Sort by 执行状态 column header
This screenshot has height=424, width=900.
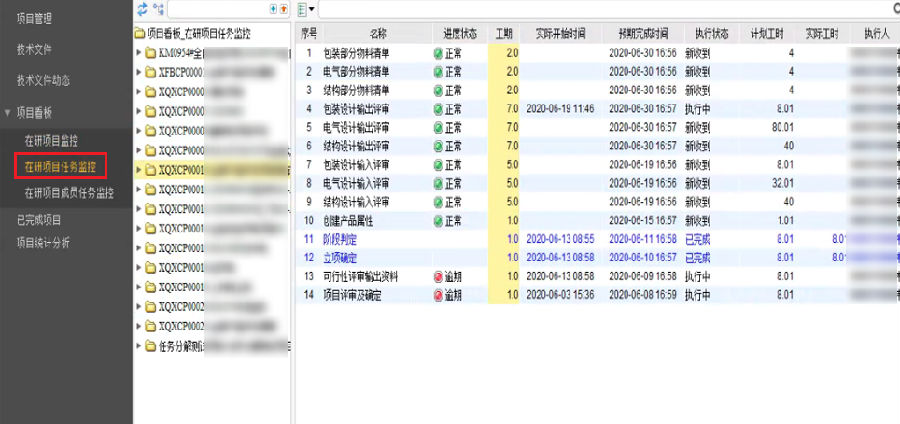[x=711, y=34]
